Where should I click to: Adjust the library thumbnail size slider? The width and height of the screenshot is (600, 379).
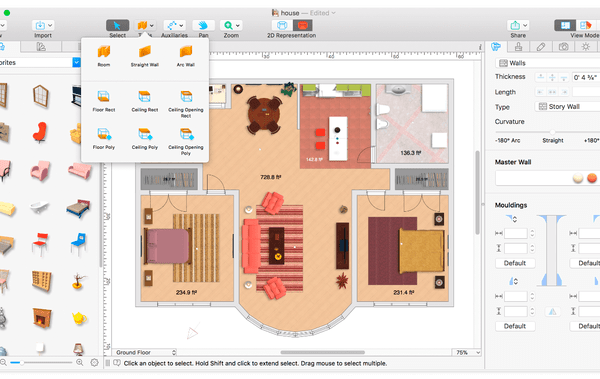(22, 362)
